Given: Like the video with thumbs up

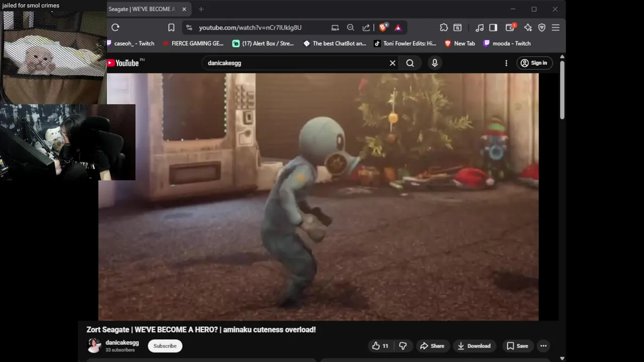Looking at the screenshot, I should click(x=380, y=346).
